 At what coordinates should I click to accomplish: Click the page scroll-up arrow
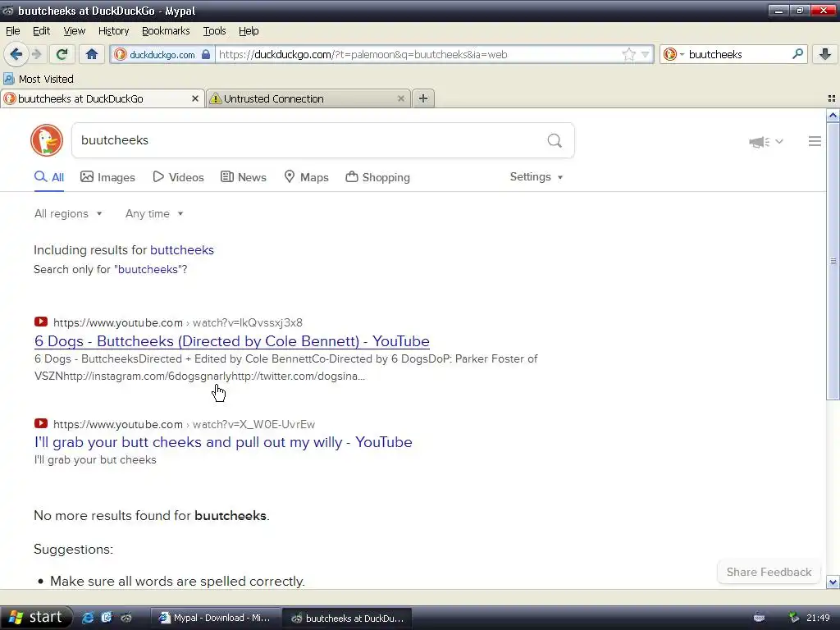[833, 116]
